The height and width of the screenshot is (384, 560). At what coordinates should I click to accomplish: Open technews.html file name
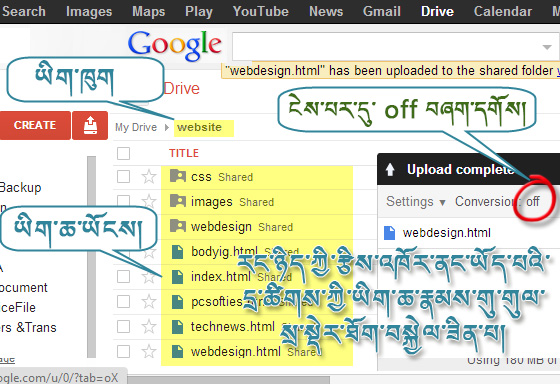[233, 327]
